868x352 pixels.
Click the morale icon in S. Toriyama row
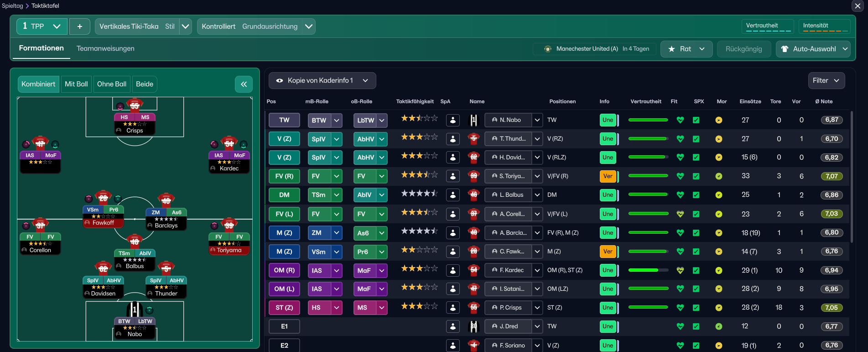719,176
